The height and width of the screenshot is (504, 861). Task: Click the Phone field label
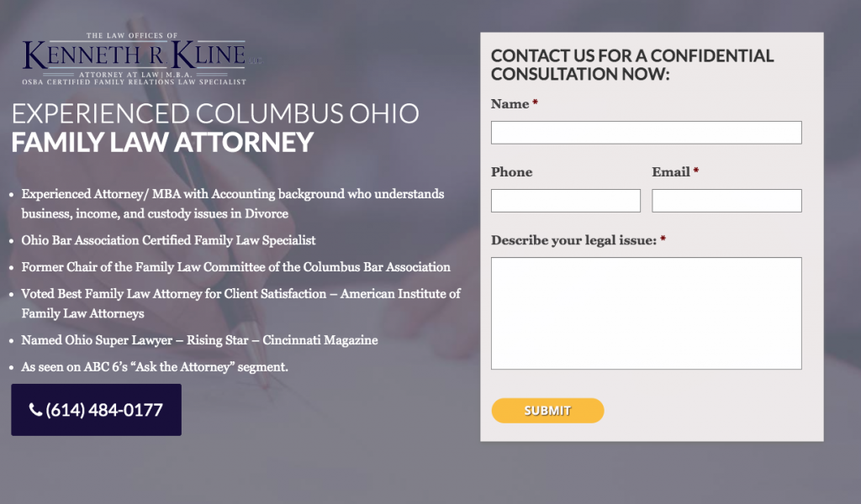[512, 172]
